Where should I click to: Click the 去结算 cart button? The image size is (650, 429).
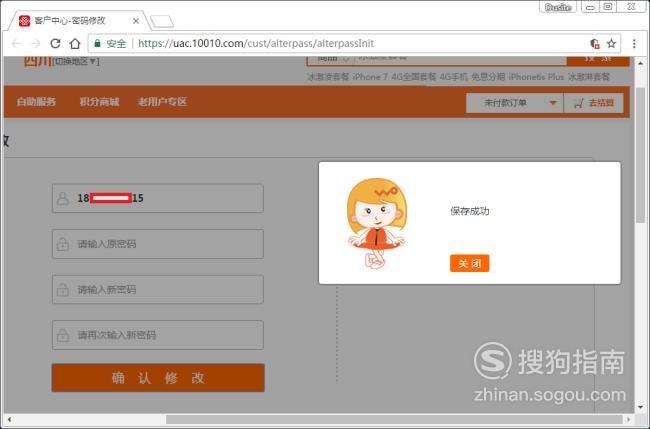click(593, 103)
